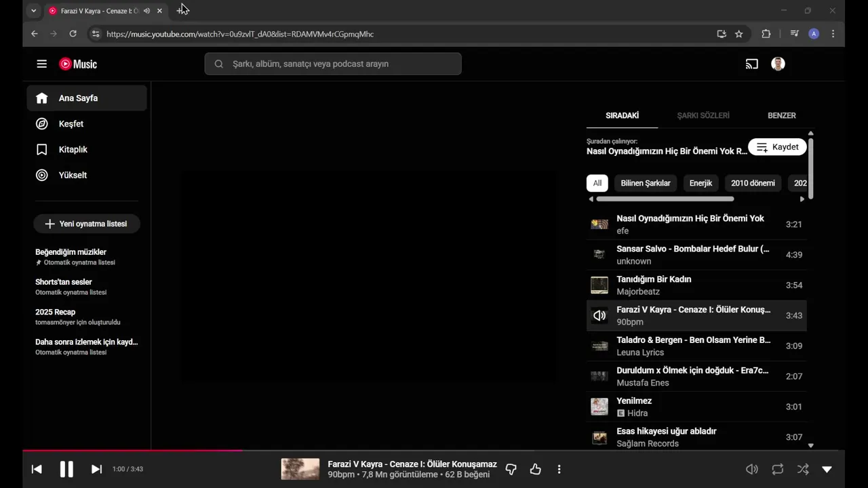Toggle repeat mode

[777, 469]
